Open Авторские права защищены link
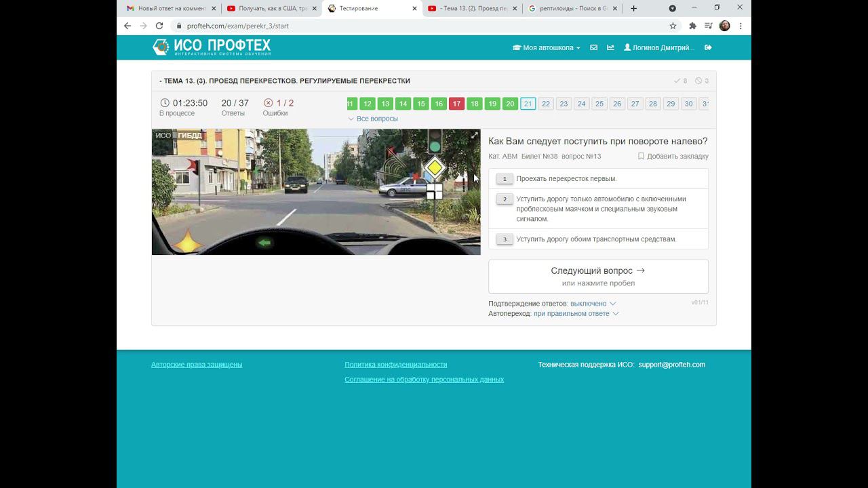This screenshot has width=868, height=488. (x=197, y=365)
